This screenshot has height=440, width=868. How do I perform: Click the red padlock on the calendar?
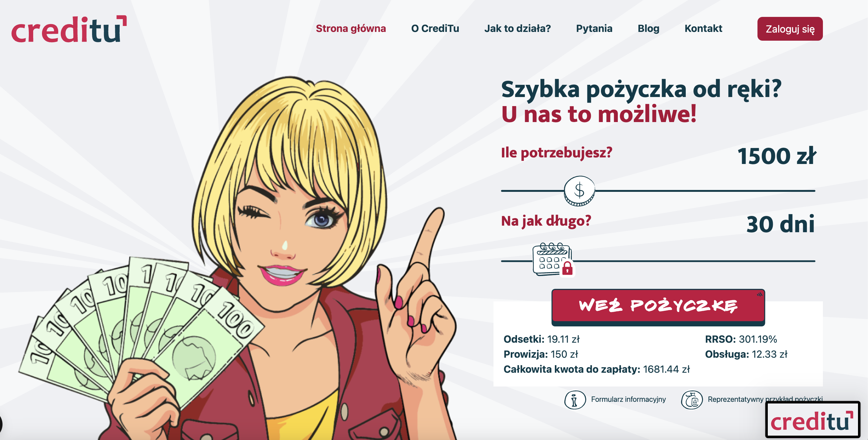[x=567, y=269]
